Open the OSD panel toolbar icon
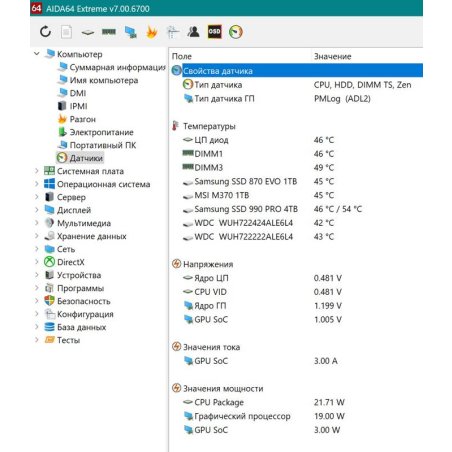 click(214, 32)
